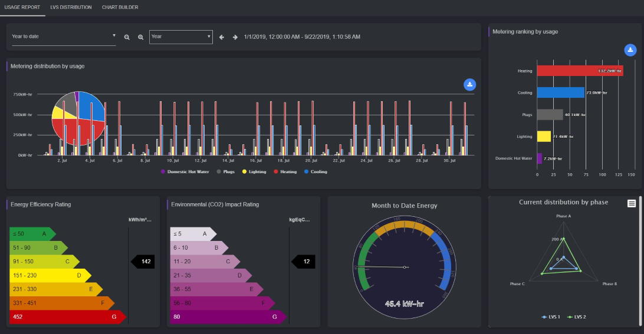Toggle Lighting legend series

(x=254, y=171)
